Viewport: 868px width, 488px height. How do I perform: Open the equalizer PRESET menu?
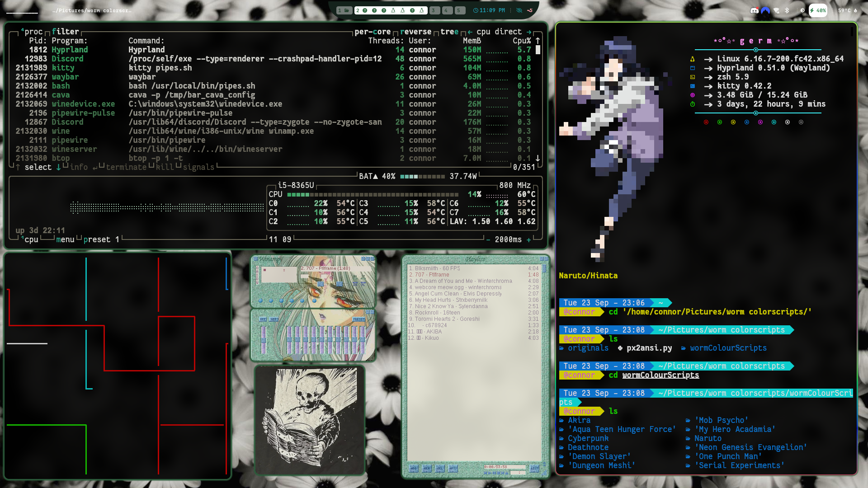point(359,319)
